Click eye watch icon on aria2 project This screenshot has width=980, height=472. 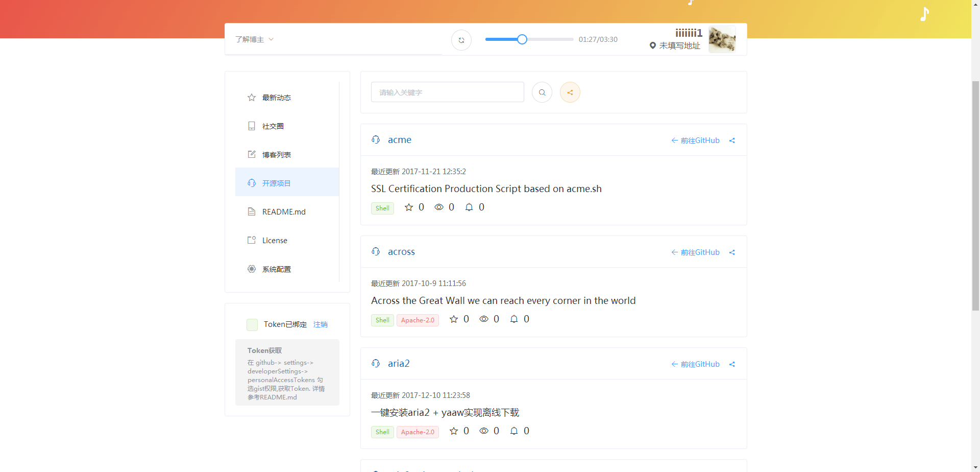(484, 431)
